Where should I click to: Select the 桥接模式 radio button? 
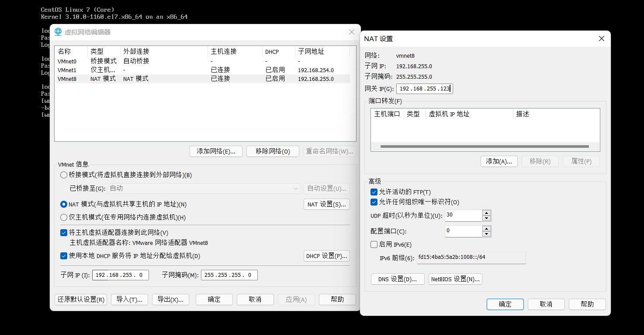(64, 175)
